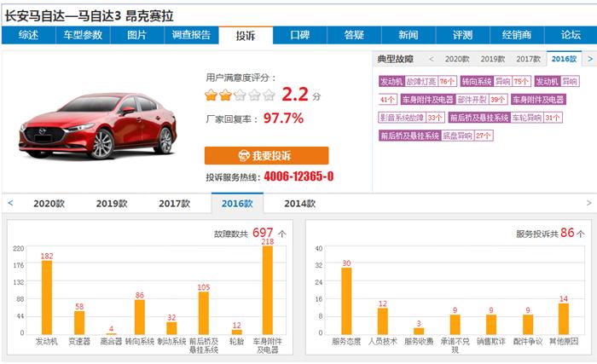
Task: Select 2016款 in the 典型故障 panel
Action: pos(565,59)
